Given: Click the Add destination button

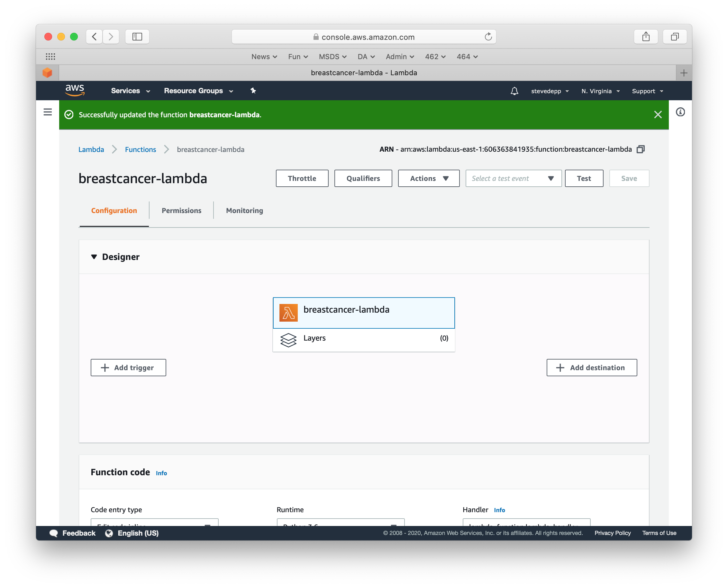Looking at the screenshot, I should (x=592, y=368).
